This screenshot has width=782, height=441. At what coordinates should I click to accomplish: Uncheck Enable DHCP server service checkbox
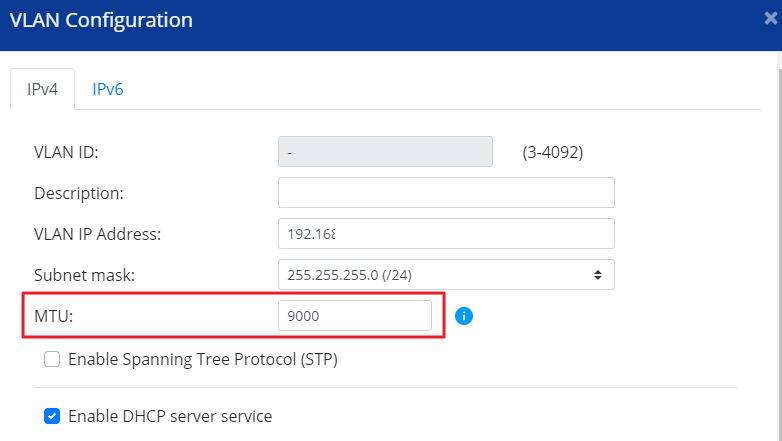52,415
